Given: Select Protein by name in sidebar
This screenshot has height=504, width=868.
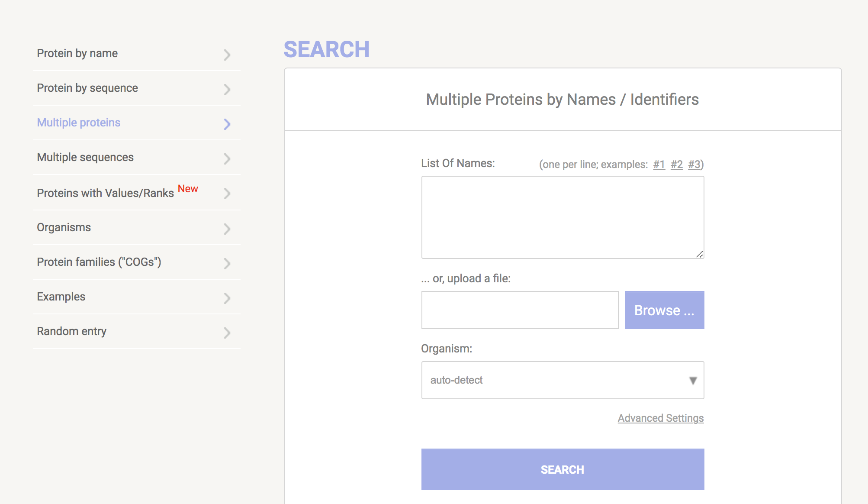Looking at the screenshot, I should click(77, 53).
